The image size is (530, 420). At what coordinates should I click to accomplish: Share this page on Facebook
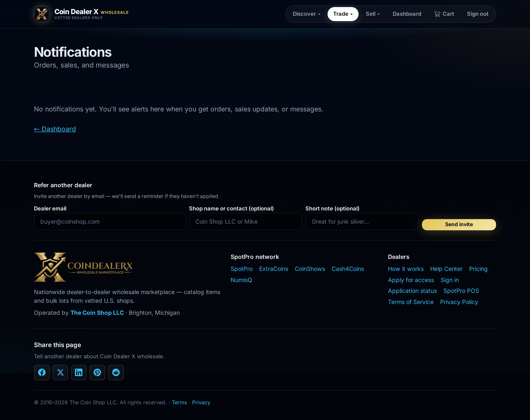point(42,373)
